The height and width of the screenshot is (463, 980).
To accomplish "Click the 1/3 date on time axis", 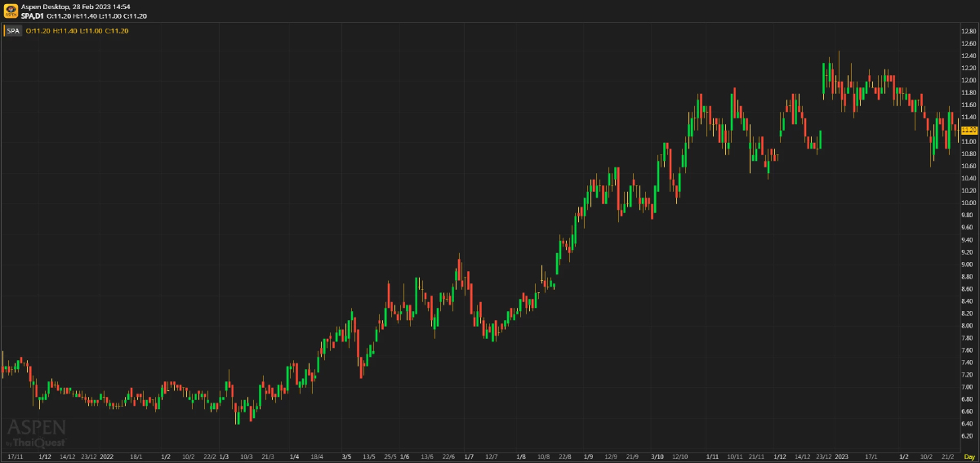I will [x=224, y=456].
